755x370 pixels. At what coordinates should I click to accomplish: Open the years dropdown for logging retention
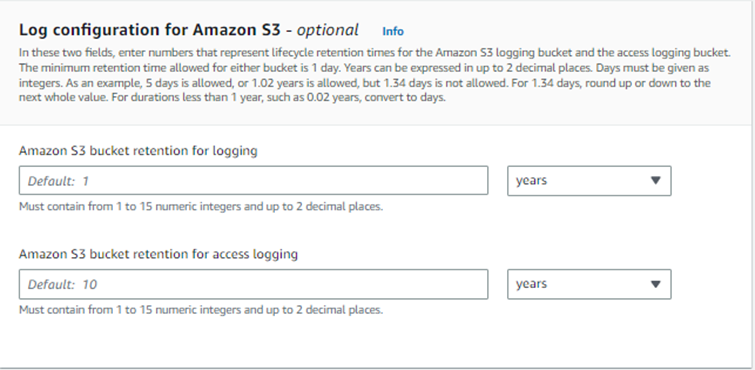coord(589,181)
